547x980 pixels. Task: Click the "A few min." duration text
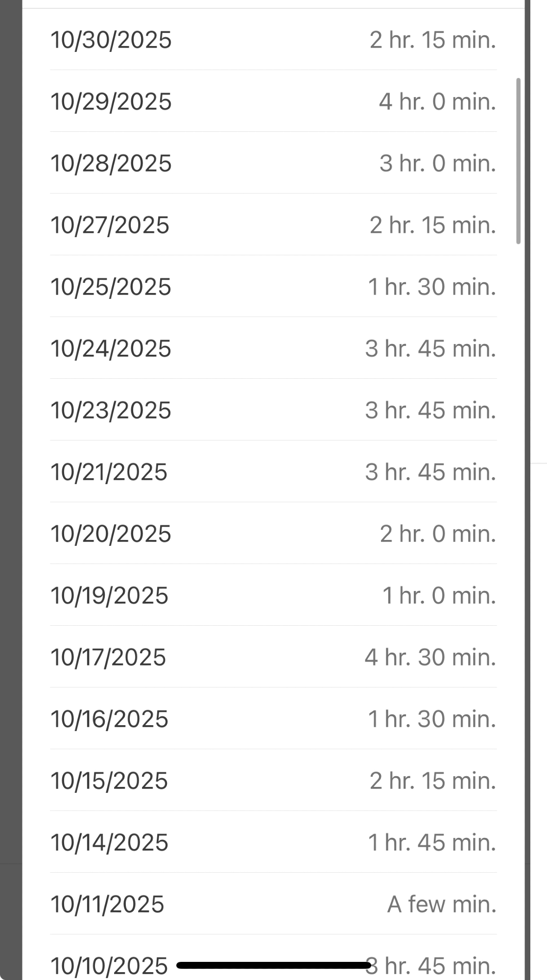[441, 904]
